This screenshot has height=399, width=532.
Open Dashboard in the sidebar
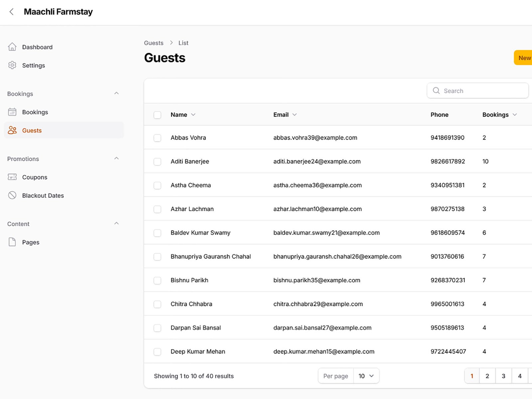(x=64, y=47)
